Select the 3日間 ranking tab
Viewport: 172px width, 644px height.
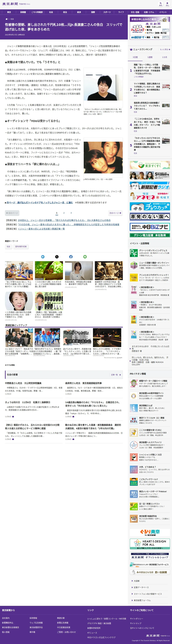click(135, 57)
